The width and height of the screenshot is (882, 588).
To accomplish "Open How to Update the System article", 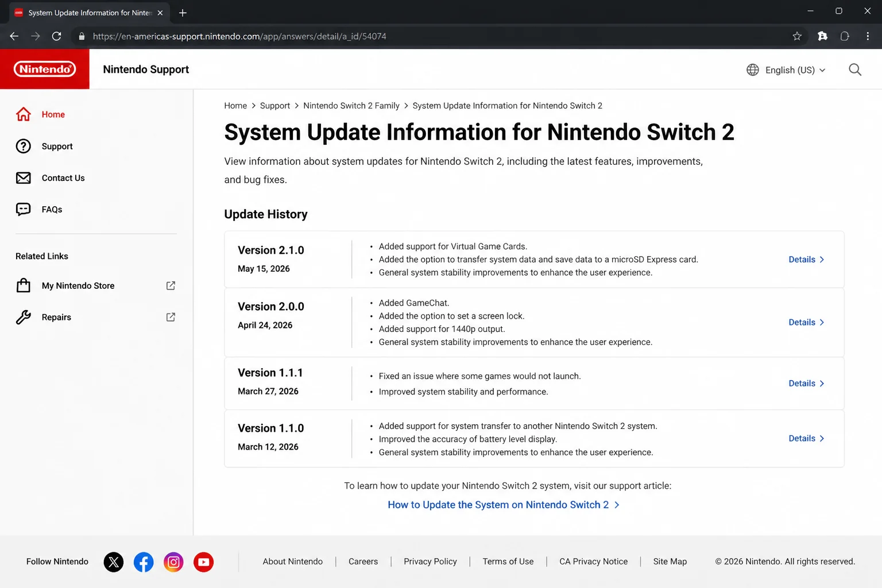I will 504,505.
